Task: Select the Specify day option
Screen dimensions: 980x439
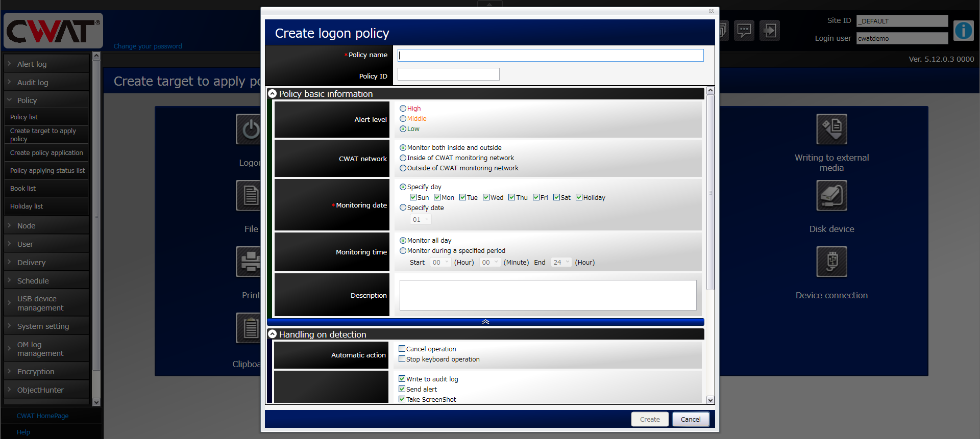Action: 403,187
